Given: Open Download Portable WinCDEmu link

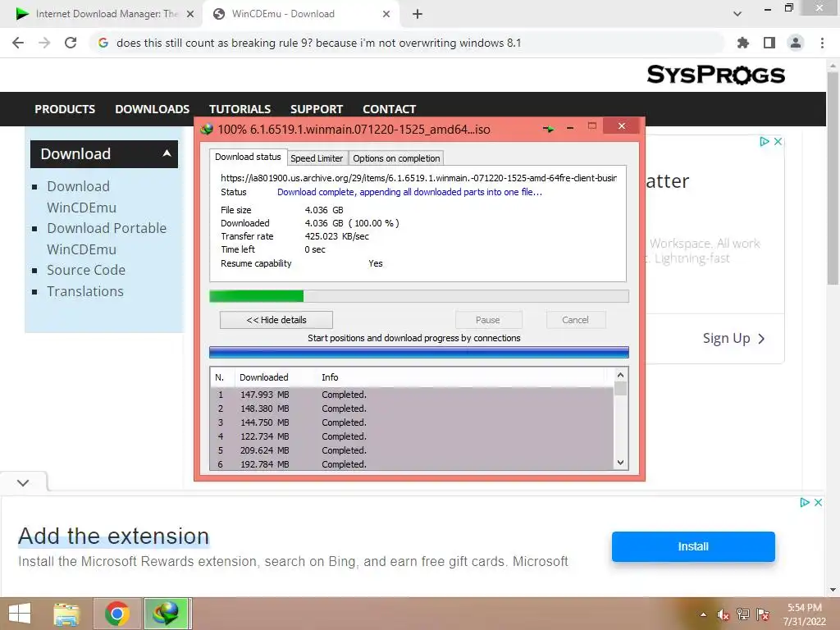Looking at the screenshot, I should point(107,239).
